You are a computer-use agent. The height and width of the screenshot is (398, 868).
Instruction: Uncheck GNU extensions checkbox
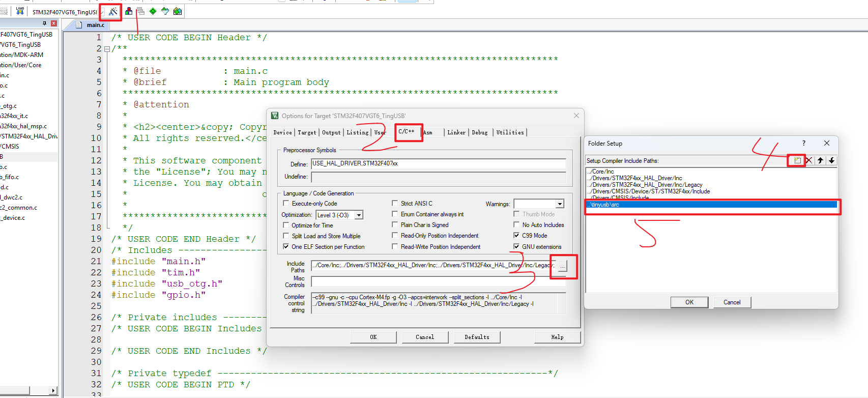pos(516,246)
